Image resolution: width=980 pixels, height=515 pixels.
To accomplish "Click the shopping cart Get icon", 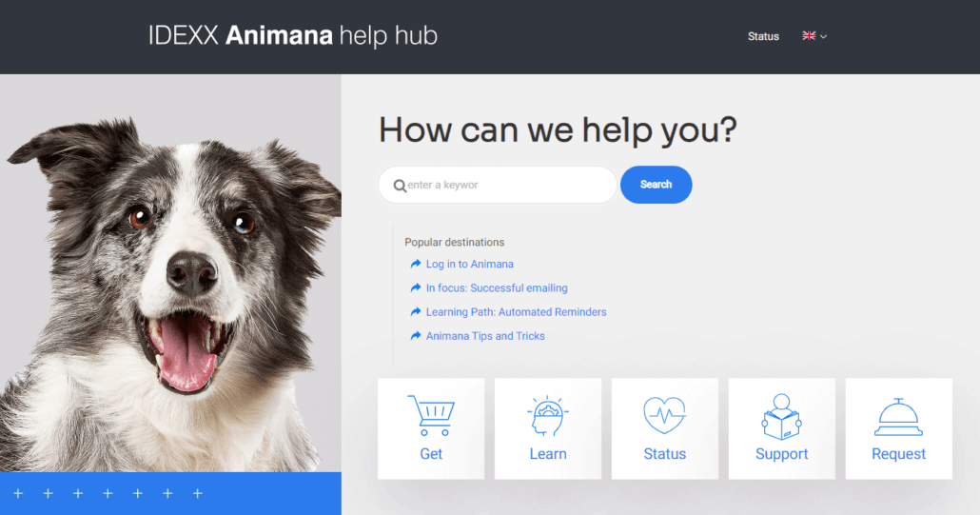I will click(431, 415).
